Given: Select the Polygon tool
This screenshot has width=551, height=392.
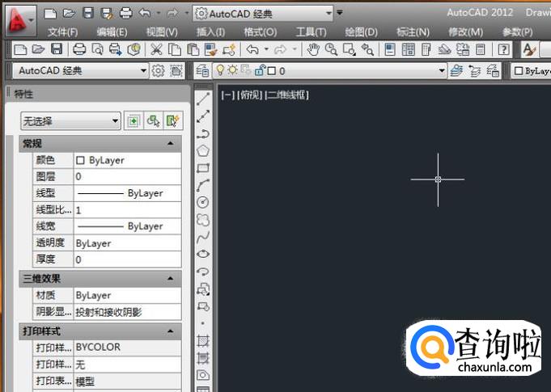Looking at the screenshot, I should tap(203, 151).
